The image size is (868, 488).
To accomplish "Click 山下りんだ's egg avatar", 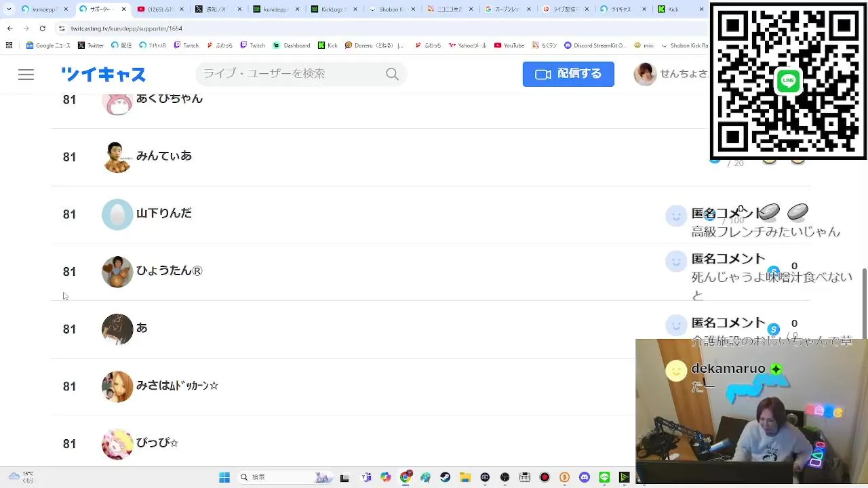I will [117, 214].
